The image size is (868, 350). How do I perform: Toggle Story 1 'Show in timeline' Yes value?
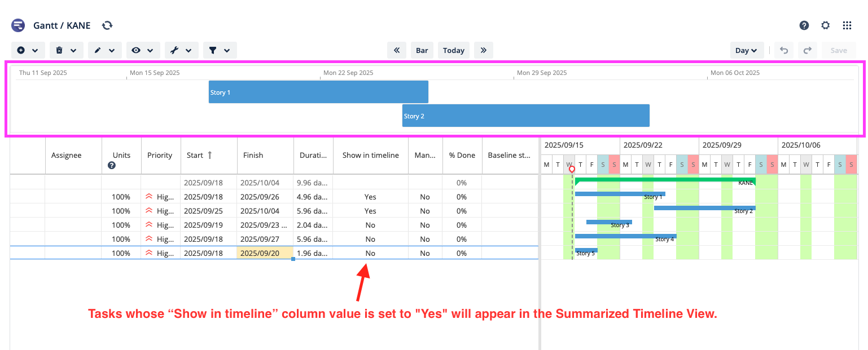370,197
